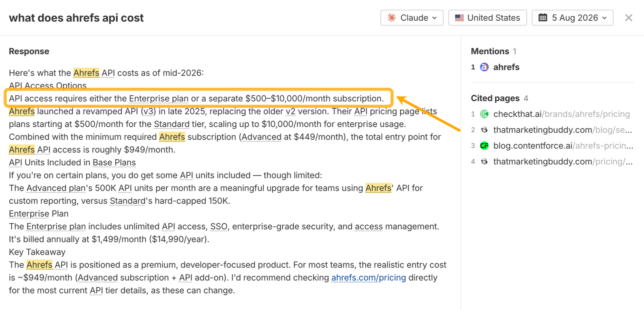Viewport: 644px width, 310px height.
Task: Click the Response heading
Action: 29,51
